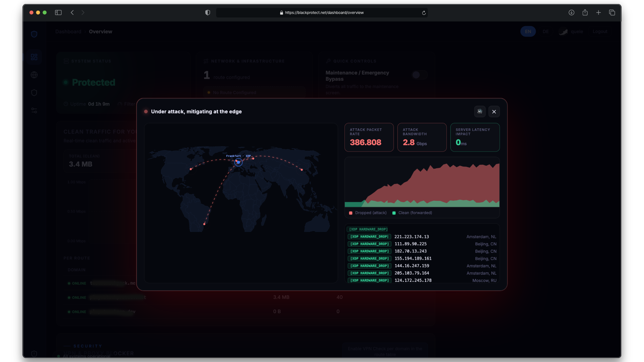Click the URL address field

[x=322, y=12]
